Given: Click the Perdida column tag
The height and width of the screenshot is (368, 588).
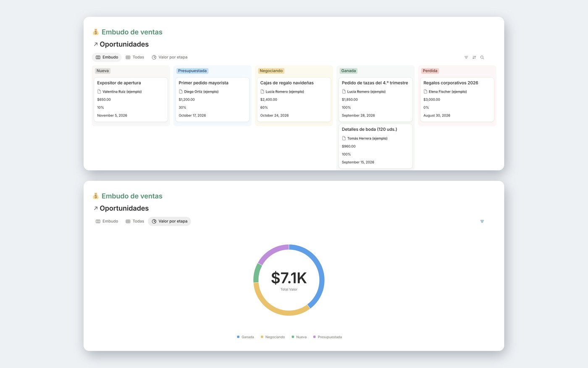Looking at the screenshot, I should (x=430, y=71).
